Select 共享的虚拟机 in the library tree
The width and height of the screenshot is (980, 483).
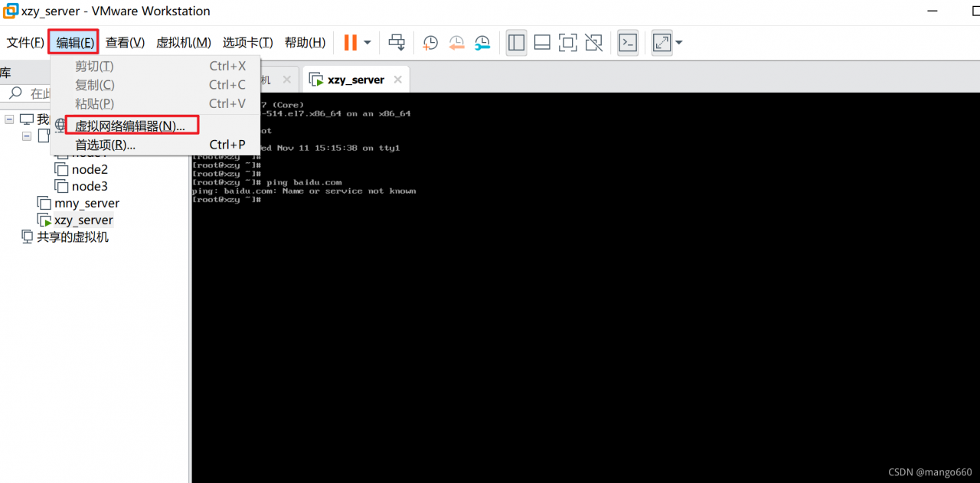click(x=73, y=237)
